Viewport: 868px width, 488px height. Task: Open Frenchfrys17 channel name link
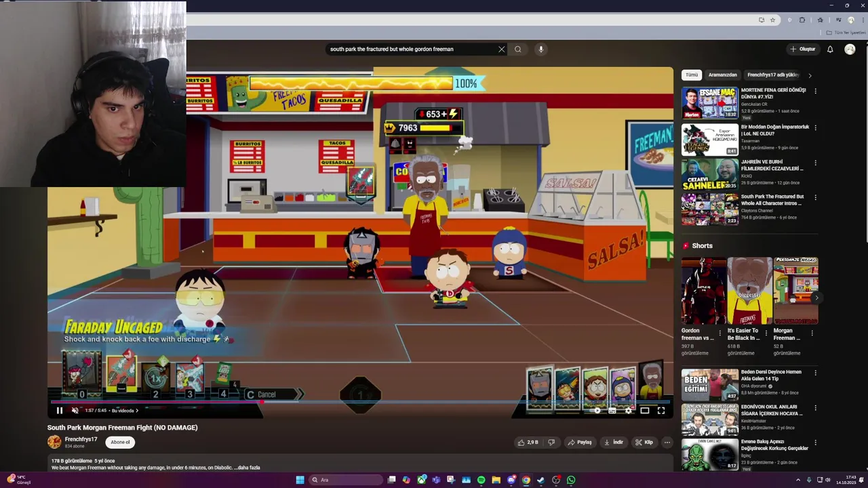81,439
